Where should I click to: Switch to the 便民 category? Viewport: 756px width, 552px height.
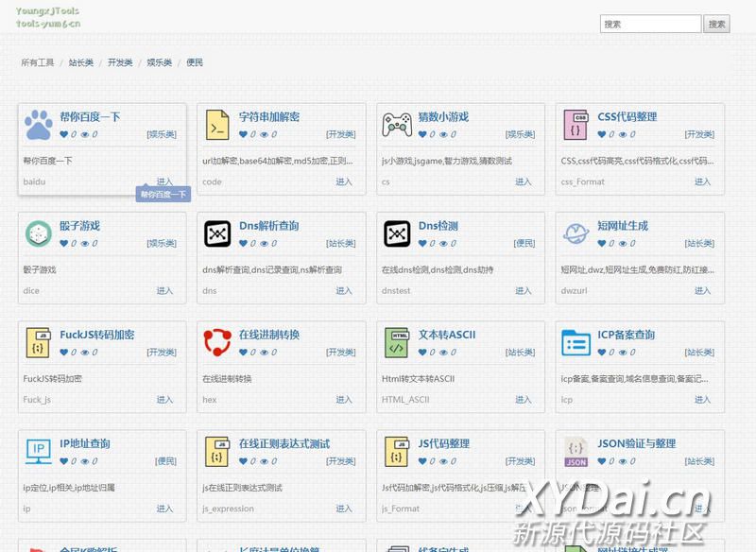195,62
